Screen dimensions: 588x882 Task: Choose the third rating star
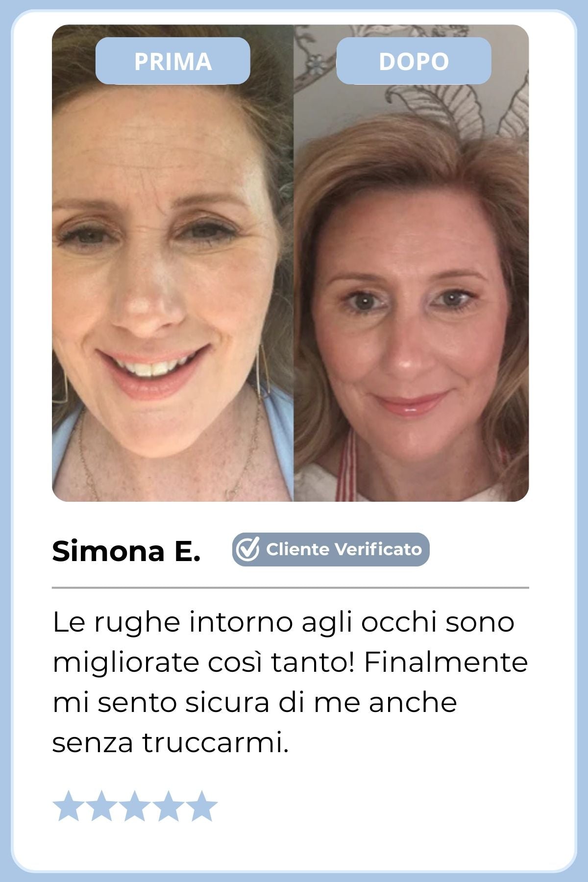tap(135, 806)
